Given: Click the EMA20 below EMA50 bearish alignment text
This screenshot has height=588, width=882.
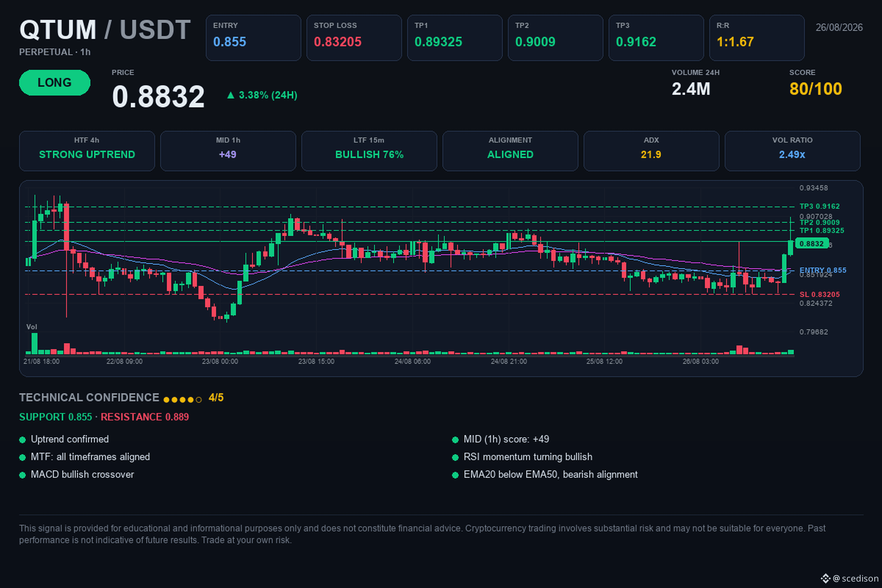Looking at the screenshot, I should pyautogui.click(x=551, y=474).
